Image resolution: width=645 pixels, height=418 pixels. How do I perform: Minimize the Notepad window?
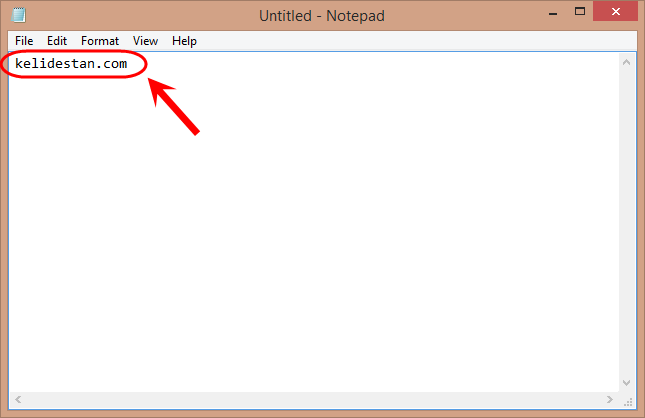coord(553,13)
